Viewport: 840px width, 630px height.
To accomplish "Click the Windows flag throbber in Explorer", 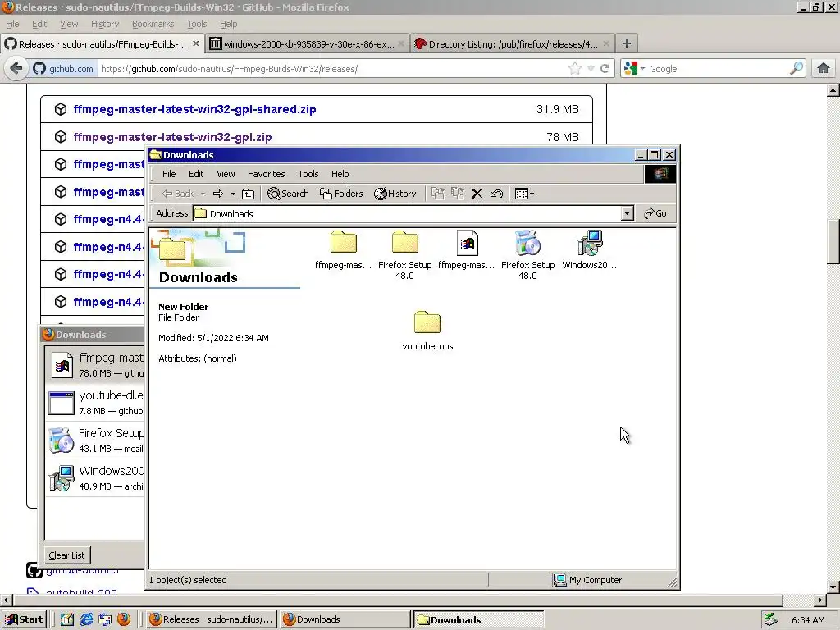I will pos(660,174).
